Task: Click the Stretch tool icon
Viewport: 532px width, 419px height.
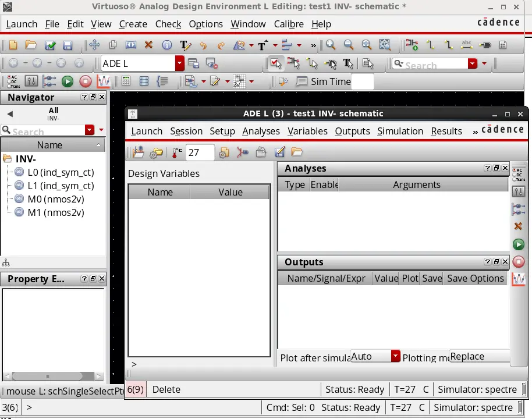Action: coord(130,45)
